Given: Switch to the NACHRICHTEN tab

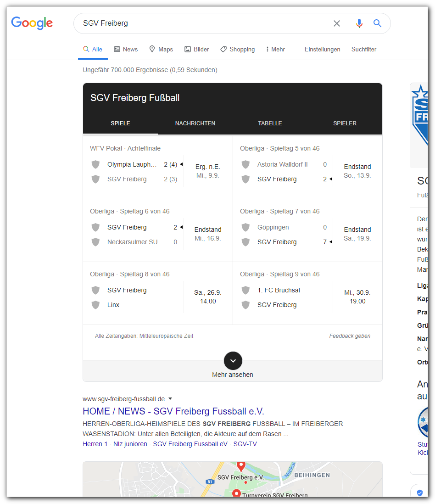Looking at the screenshot, I should 195,123.
